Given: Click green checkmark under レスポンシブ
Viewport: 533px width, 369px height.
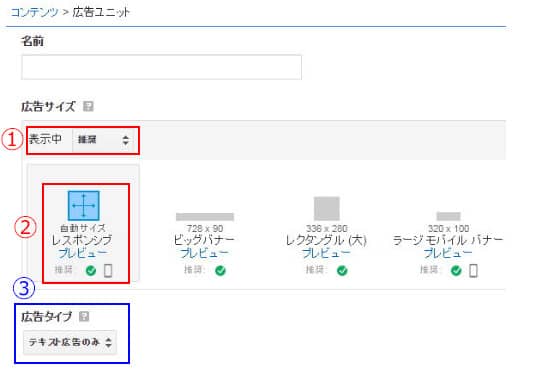Looking at the screenshot, I should point(91,271).
